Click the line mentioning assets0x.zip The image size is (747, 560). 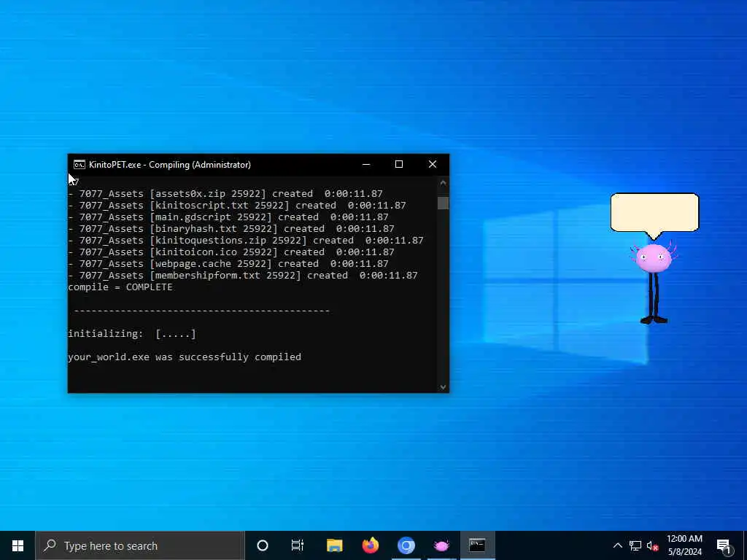point(225,194)
